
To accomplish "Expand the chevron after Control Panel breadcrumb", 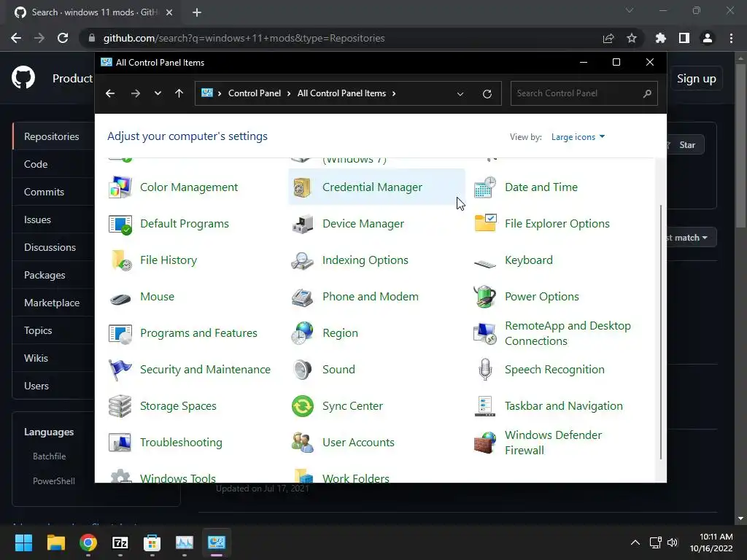I will (289, 93).
